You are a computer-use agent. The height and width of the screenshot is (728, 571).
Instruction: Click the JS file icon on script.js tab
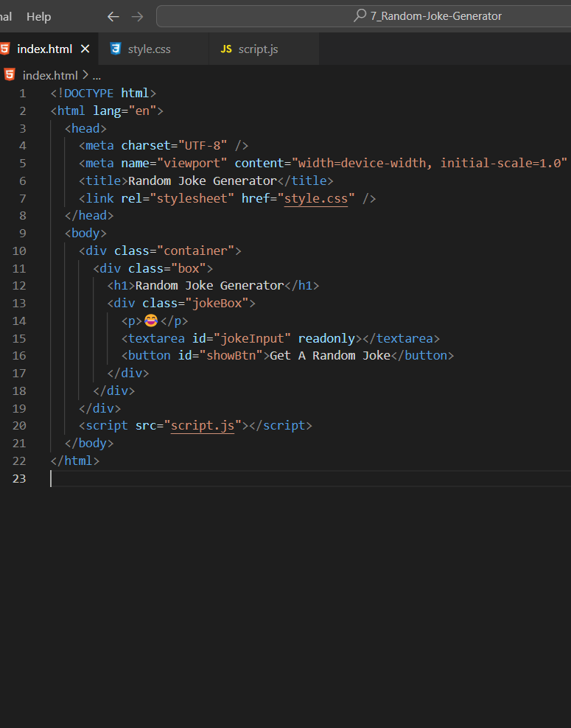(226, 49)
